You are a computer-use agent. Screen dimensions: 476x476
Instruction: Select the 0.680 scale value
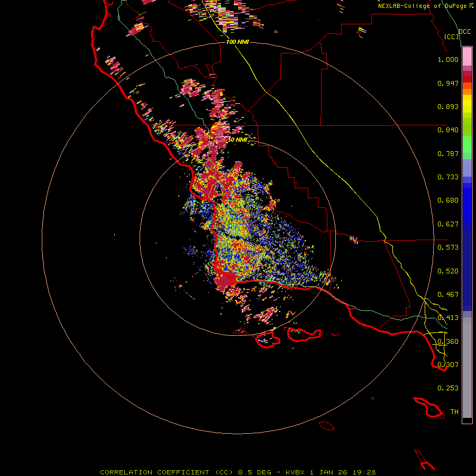pyautogui.click(x=448, y=200)
